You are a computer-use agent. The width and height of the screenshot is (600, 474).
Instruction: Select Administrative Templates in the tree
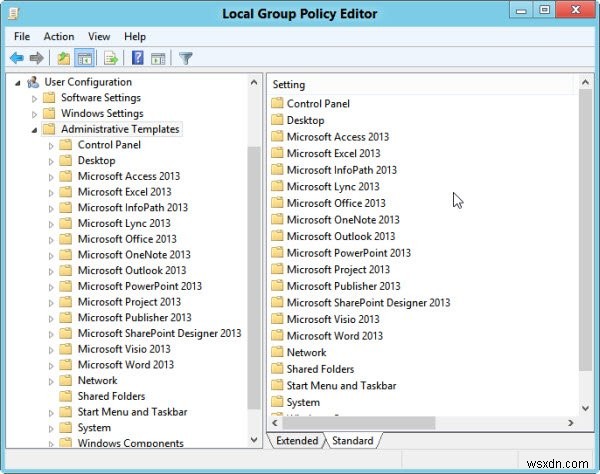tap(120, 129)
